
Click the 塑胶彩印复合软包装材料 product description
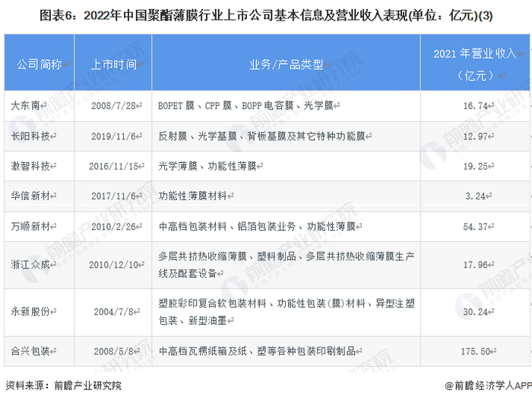click(287, 312)
